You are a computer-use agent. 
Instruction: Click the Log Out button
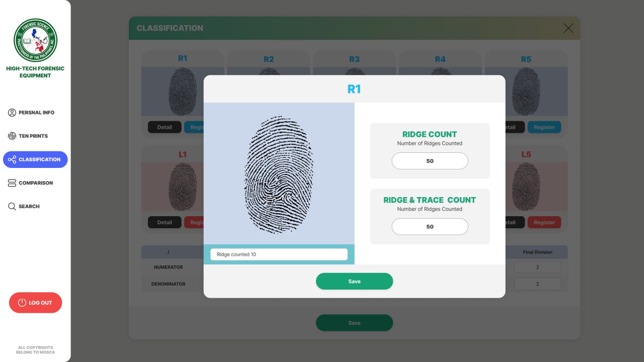click(35, 303)
